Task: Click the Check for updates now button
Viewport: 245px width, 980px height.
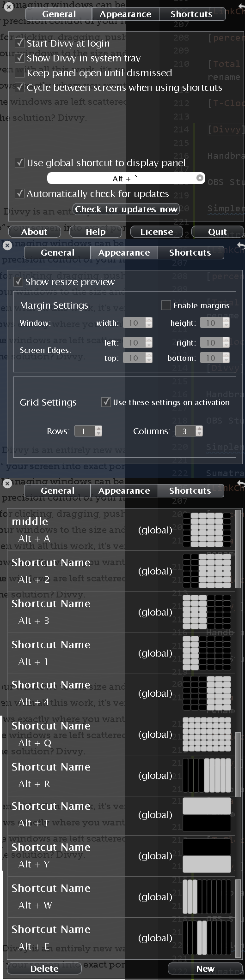Action: [x=126, y=209]
